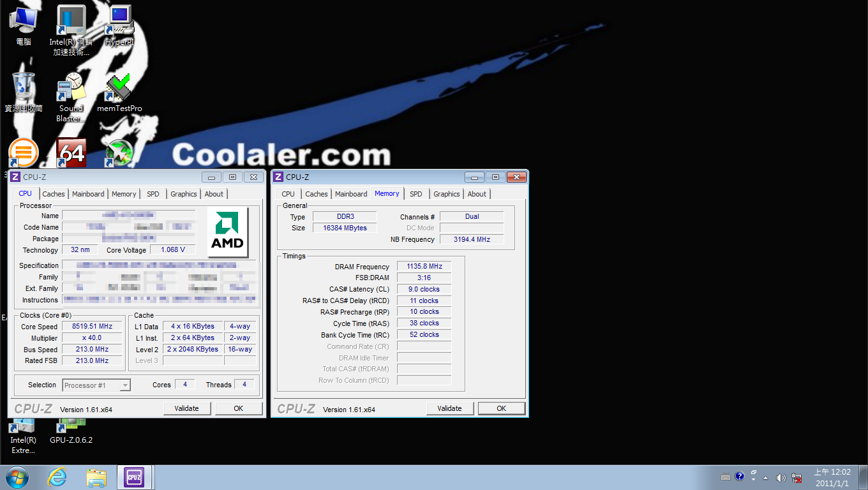Select the DRAM Frequency value 1135.8 MHz
Screen dimensions: 868x490
tap(424, 266)
